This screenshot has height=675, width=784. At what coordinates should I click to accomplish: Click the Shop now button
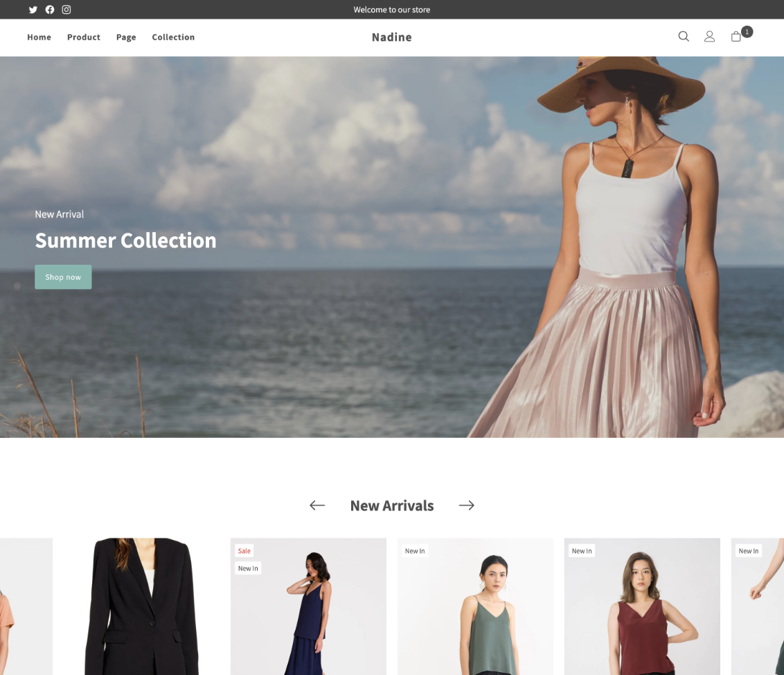63,277
